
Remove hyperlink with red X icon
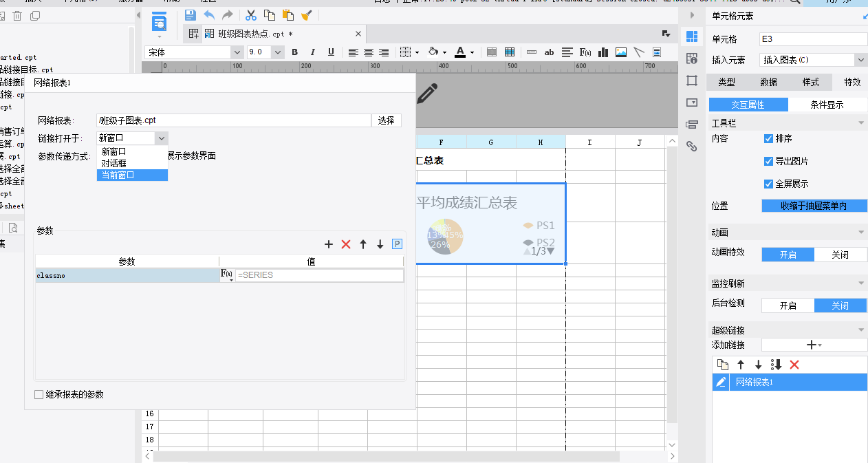click(794, 365)
